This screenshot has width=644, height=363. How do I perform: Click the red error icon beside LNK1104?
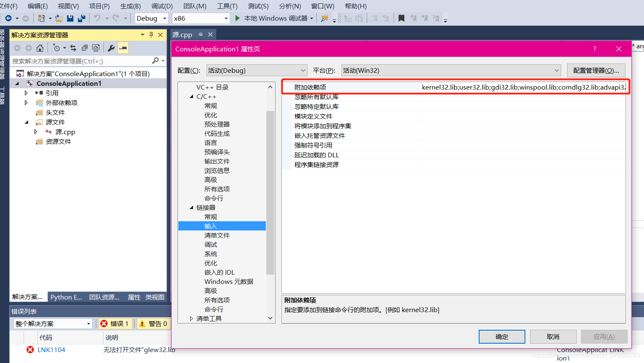(x=30, y=350)
